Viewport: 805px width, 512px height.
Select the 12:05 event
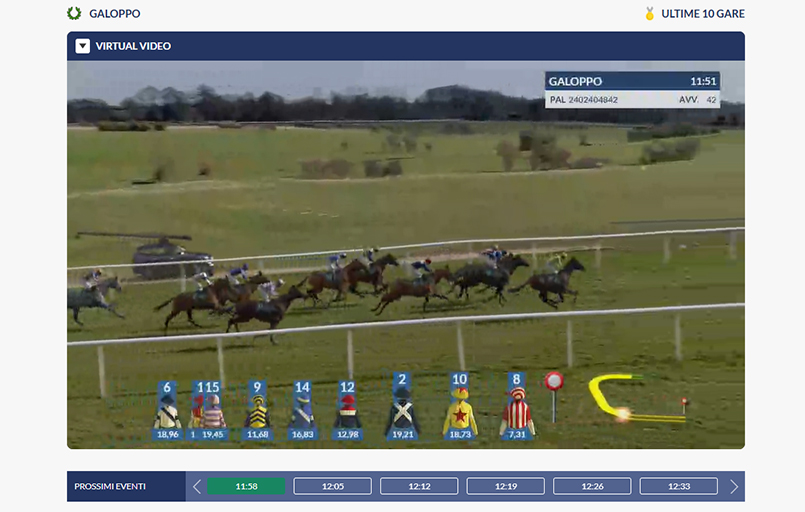coord(333,486)
